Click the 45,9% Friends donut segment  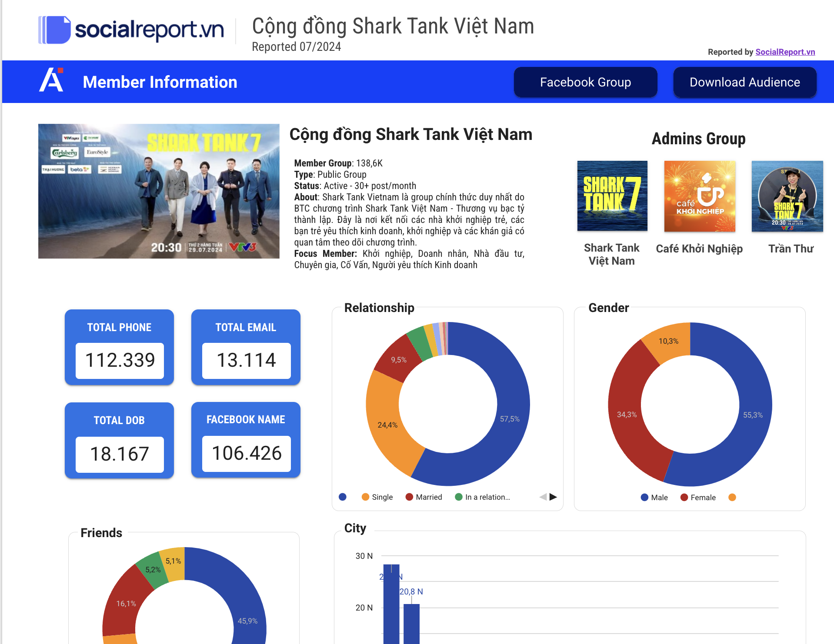(247, 621)
